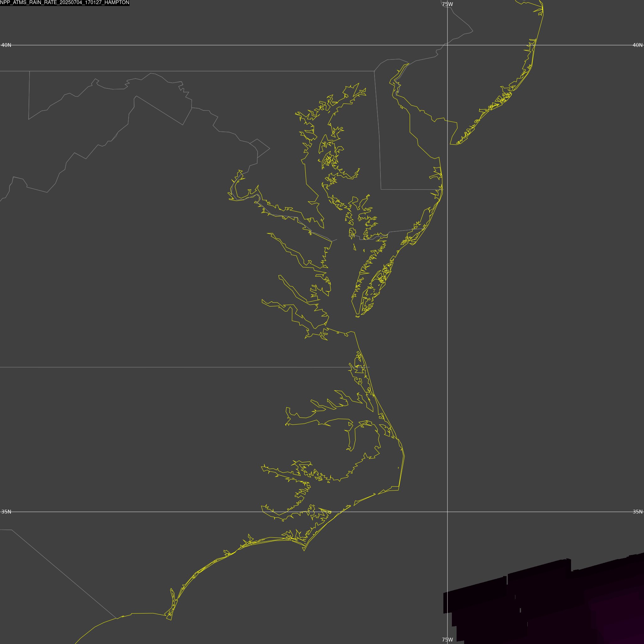Viewport: 644px width, 644px height.
Task: Click the left 40N latitude label
Action: [x=6, y=45]
